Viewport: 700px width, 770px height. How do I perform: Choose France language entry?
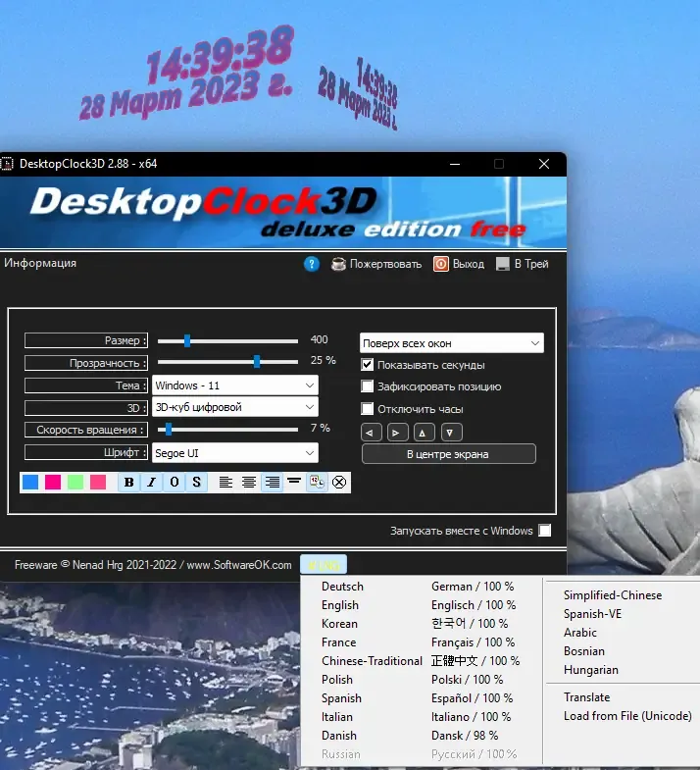point(338,642)
